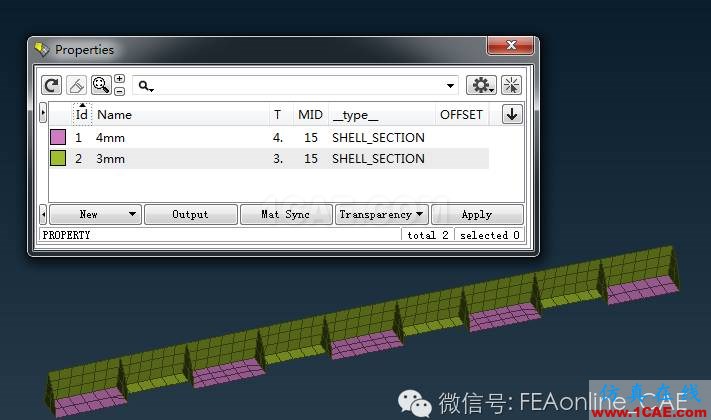Sort by the MID column header

point(310,115)
